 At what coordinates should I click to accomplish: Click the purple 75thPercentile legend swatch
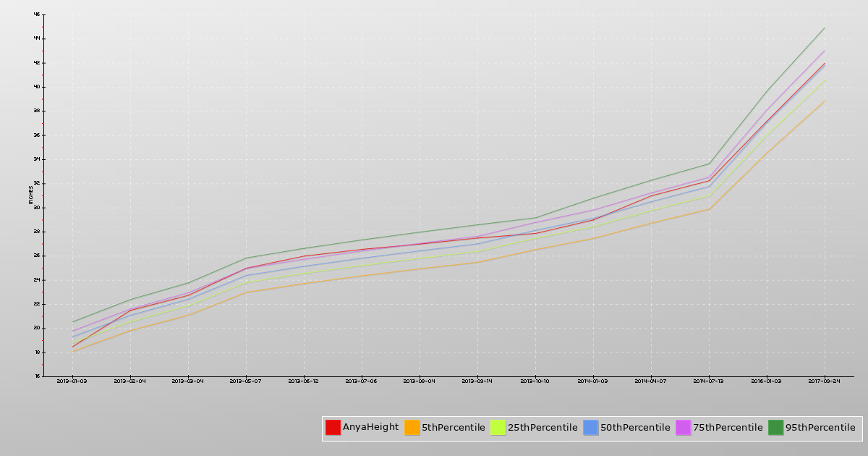point(684,428)
